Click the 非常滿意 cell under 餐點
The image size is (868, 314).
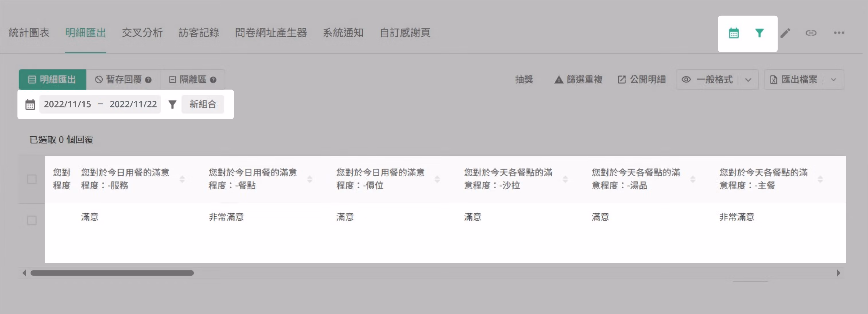[x=226, y=217]
